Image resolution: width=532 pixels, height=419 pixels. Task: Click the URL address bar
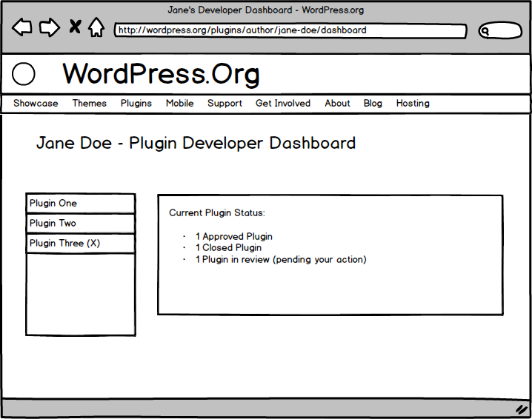(290, 31)
